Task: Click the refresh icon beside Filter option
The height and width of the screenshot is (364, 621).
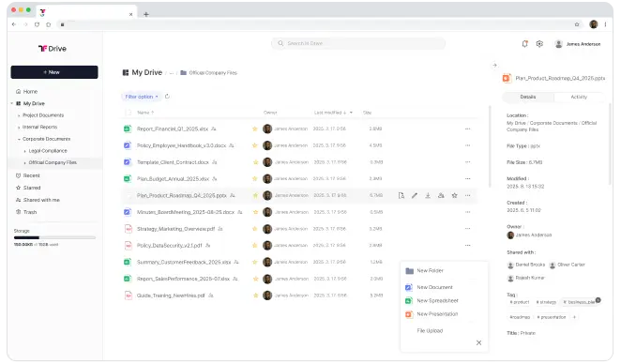Action: (x=167, y=97)
